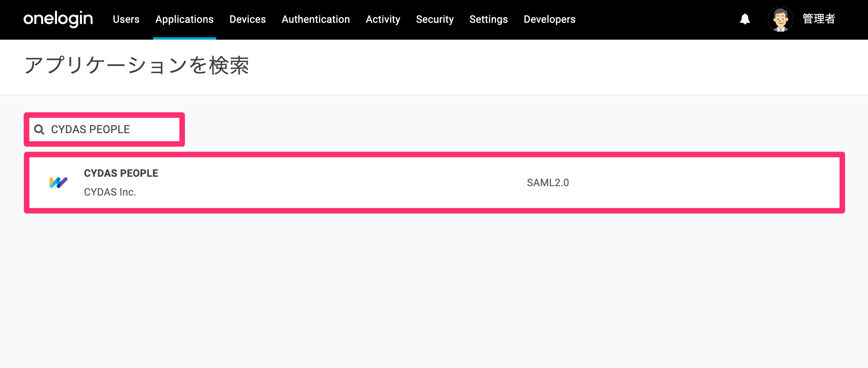Select the CYDAS PEOPLE application name
Screen dimensions: 868x368
click(x=121, y=173)
